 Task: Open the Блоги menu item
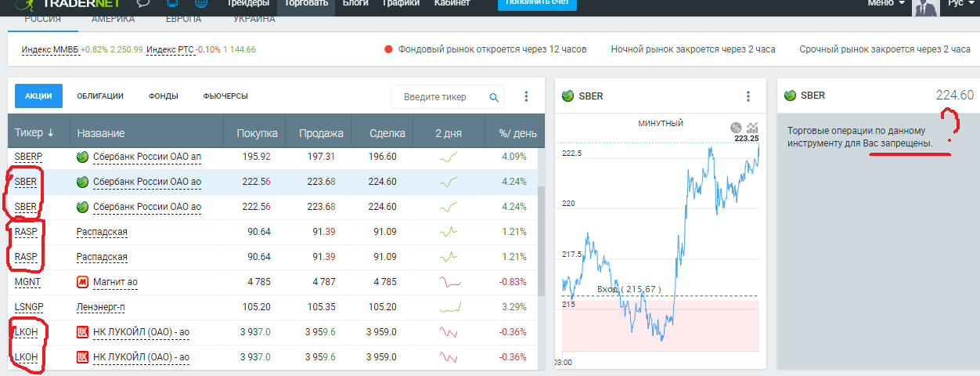coord(355,4)
